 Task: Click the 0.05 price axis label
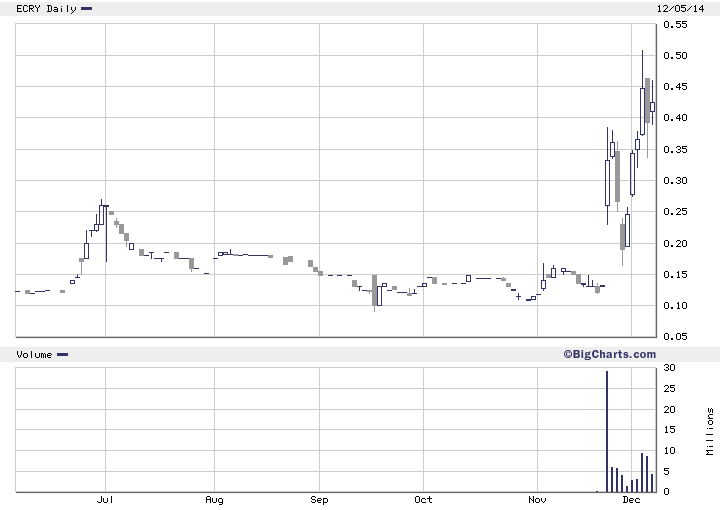[x=675, y=336]
